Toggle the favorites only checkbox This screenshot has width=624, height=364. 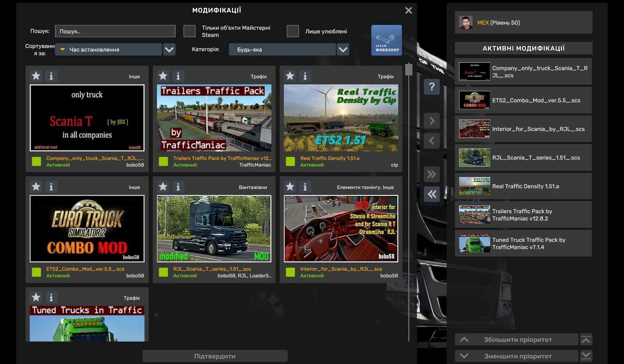(x=292, y=31)
